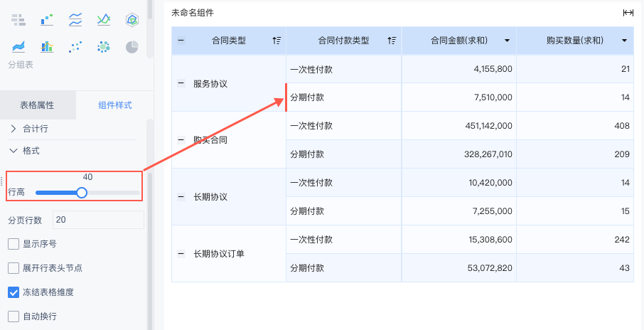Click the quantity cell showing 242
Image resolution: width=644 pixels, height=330 pixels.
[x=575, y=240]
